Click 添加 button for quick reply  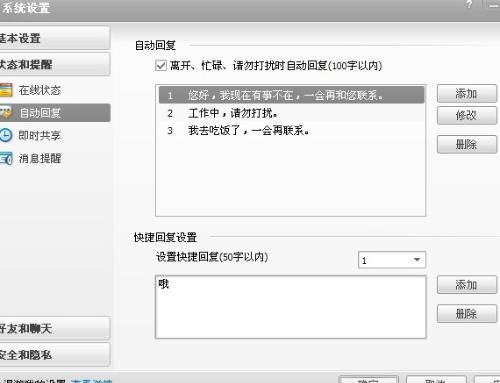coord(467,285)
